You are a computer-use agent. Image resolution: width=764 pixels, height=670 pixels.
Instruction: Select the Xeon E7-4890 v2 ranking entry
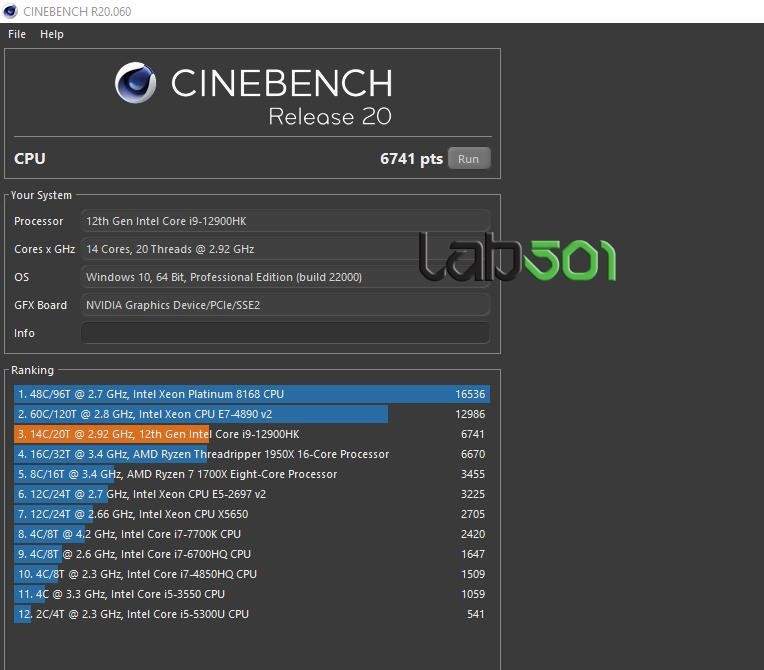pyautogui.click(x=252, y=414)
